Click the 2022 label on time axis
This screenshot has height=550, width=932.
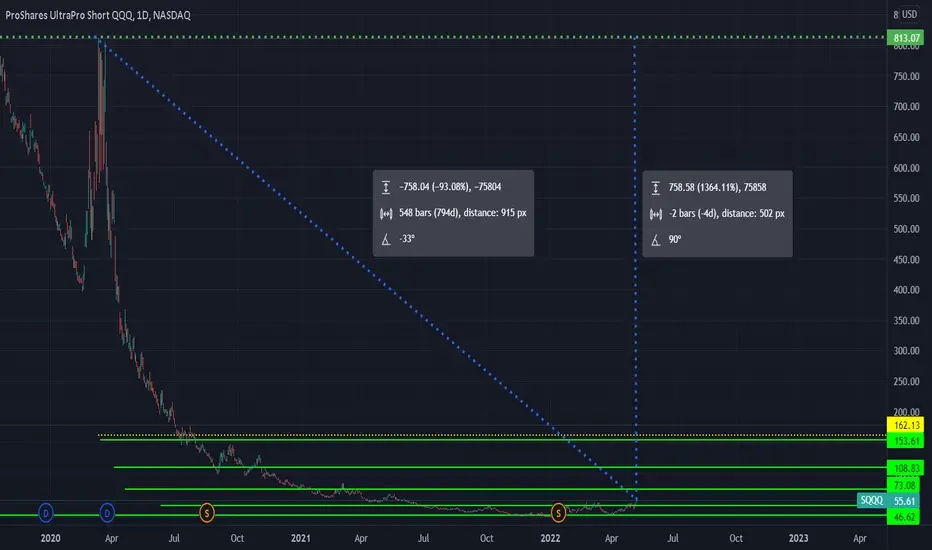tap(550, 538)
